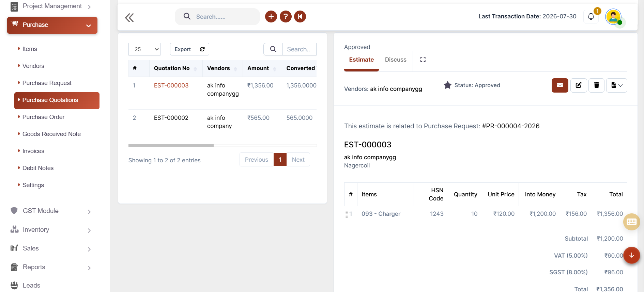This screenshot has height=292, width=644.
Task: Switch to the Estimate tab
Action: click(362, 60)
